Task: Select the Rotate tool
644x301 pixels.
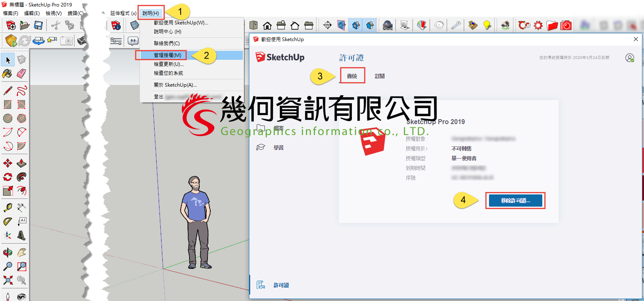Action: pos(8,177)
